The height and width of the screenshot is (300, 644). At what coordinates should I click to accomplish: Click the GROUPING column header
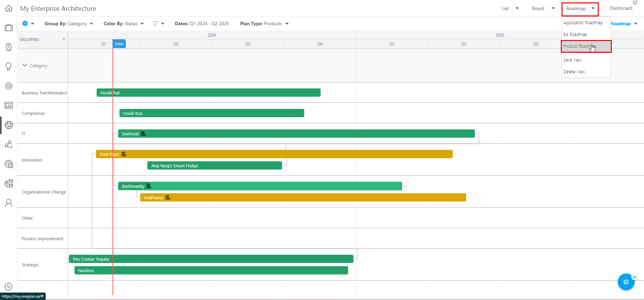point(30,39)
